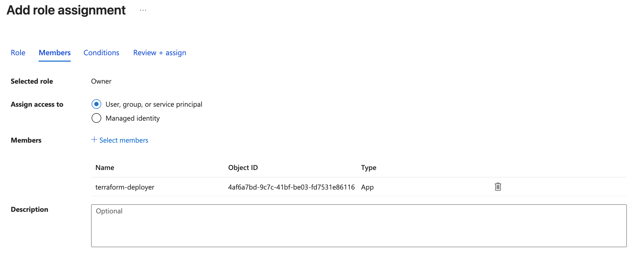Click the Owner selected role value
This screenshot has height=274, width=644.
coord(101,81)
